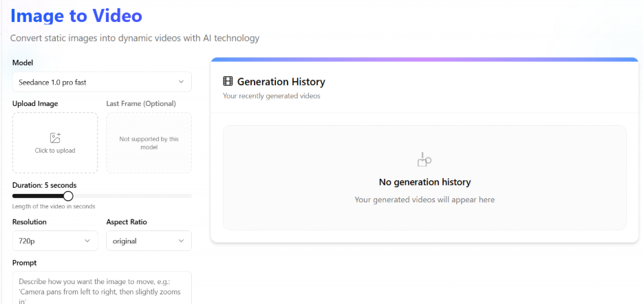Expand the 720p resolution dropdown
Image resolution: width=644 pixels, height=304 pixels.
pos(54,241)
